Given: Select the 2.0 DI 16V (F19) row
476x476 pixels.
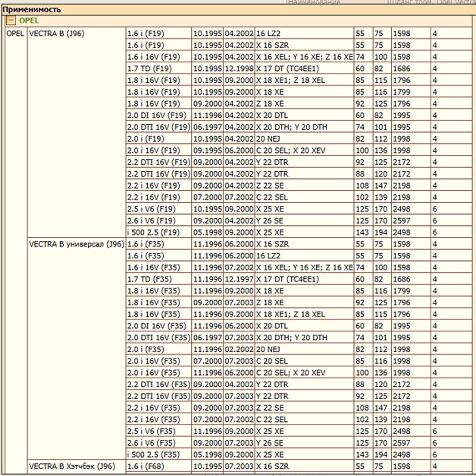Looking at the screenshot, I should (x=156, y=115).
